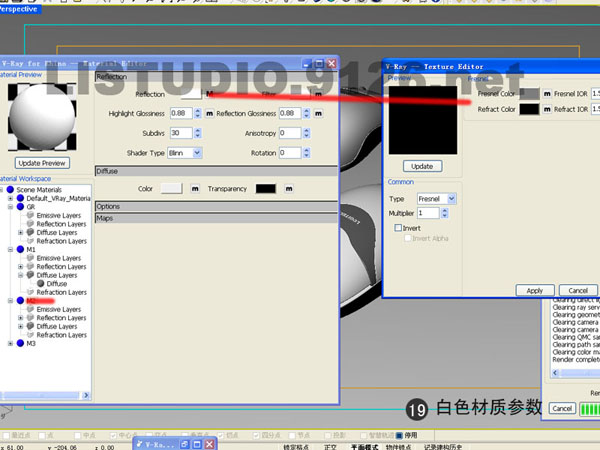600x450 pixels.
Task: Click the Update Preview button
Action: [x=42, y=163]
